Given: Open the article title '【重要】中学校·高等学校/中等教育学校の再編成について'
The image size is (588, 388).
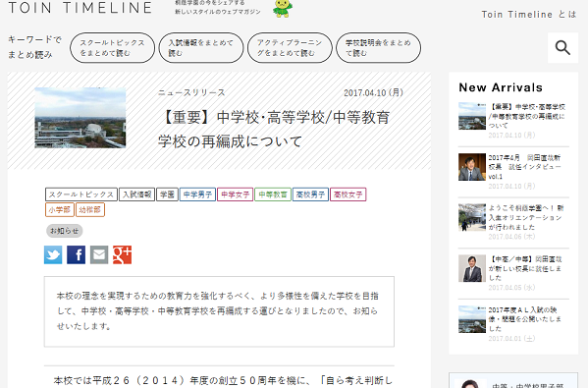Looking at the screenshot, I should pos(274,129).
